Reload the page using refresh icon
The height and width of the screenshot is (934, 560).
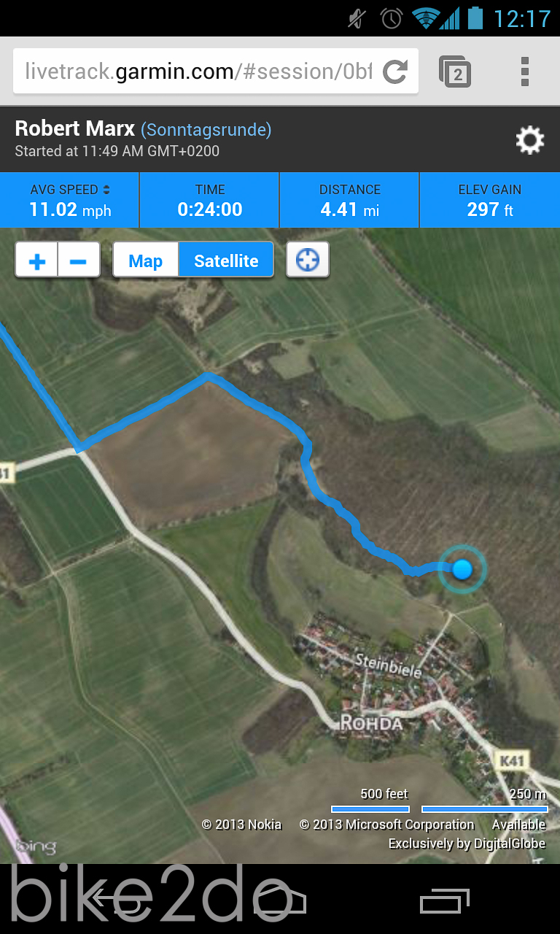(395, 72)
